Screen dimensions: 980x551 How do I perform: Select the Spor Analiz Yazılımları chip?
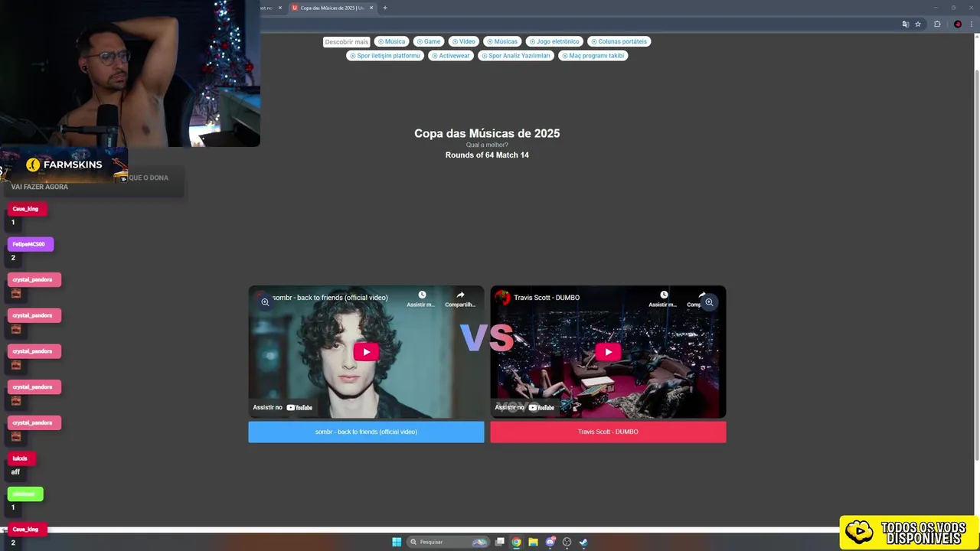pos(516,56)
